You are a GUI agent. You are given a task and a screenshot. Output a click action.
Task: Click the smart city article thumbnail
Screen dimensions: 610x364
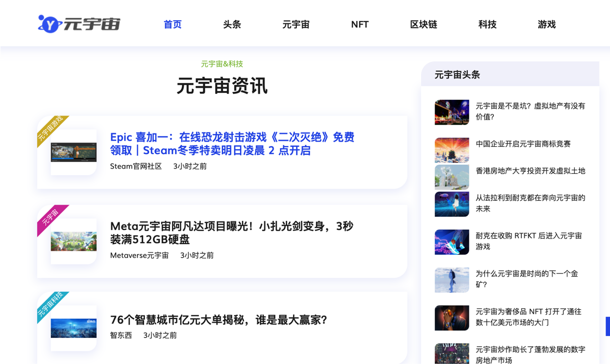coord(74,328)
